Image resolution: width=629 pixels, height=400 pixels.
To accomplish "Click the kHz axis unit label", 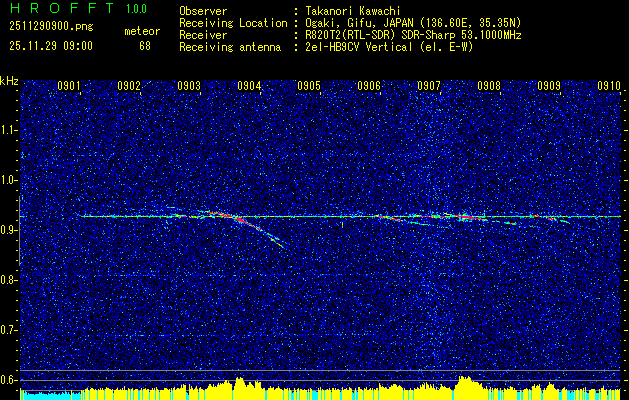I will [9, 81].
